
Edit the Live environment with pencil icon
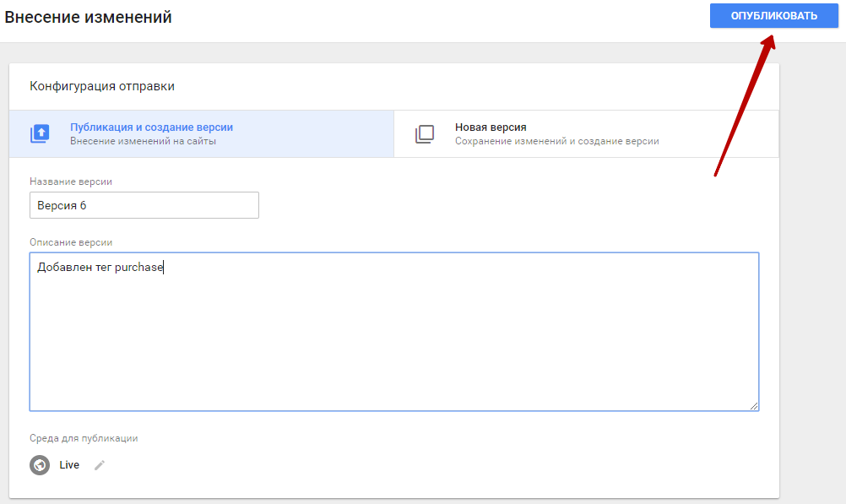(x=100, y=465)
